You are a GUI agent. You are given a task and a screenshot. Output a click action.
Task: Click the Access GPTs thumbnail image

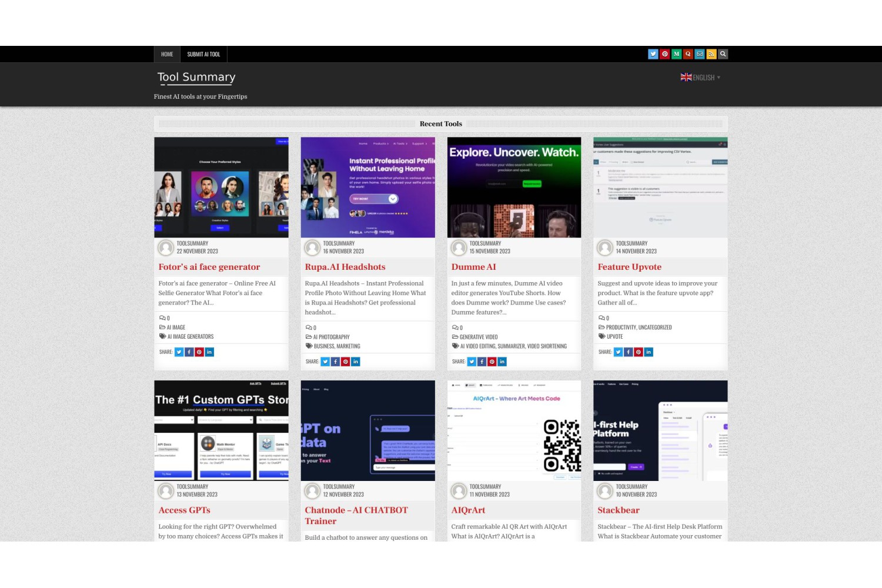221,431
